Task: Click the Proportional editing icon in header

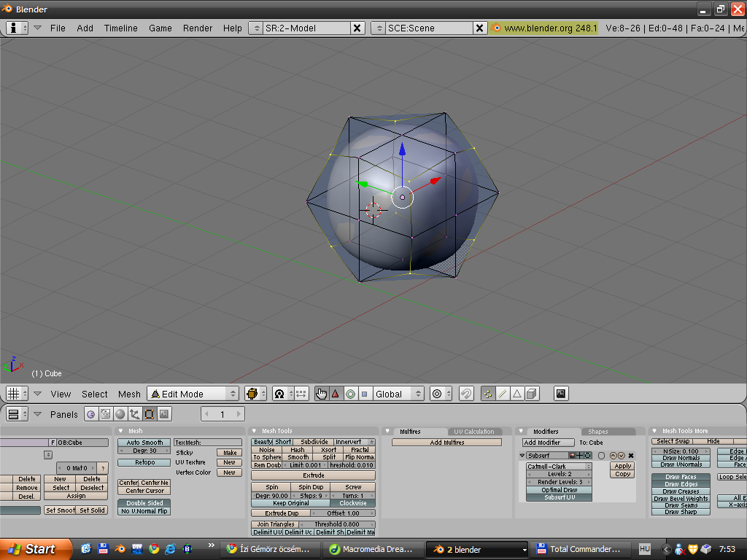Action: (x=437, y=394)
